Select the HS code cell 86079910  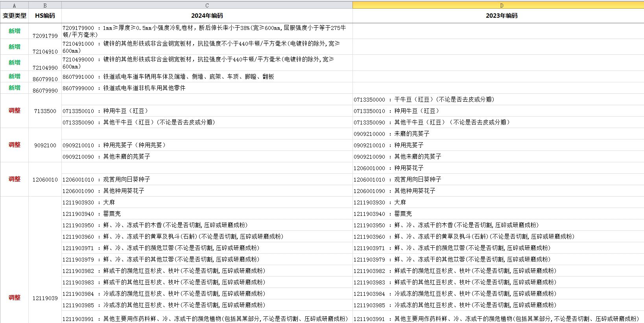pos(45,79)
